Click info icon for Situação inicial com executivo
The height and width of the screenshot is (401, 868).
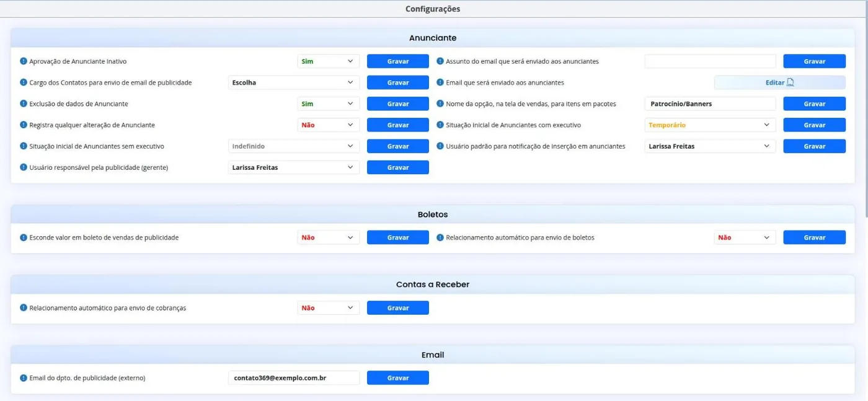click(440, 125)
